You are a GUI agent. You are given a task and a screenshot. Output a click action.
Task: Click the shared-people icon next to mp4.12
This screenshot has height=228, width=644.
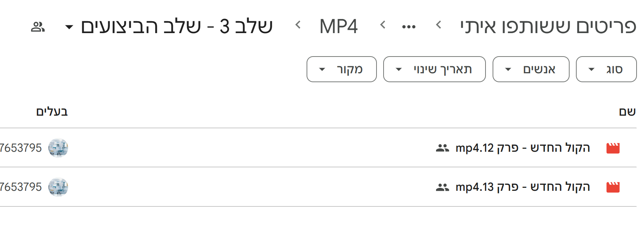click(x=442, y=147)
